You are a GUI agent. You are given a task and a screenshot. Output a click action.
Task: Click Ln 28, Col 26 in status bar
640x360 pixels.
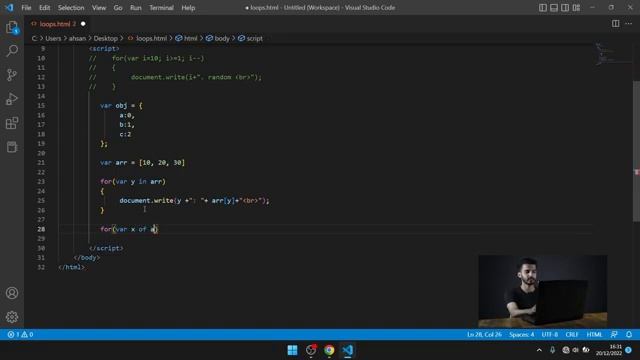[x=484, y=334]
